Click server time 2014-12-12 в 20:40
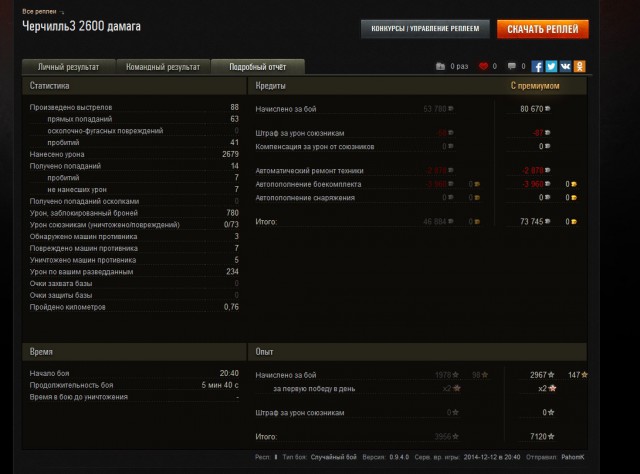Screen dimensions: 640x474 (x=492, y=457)
